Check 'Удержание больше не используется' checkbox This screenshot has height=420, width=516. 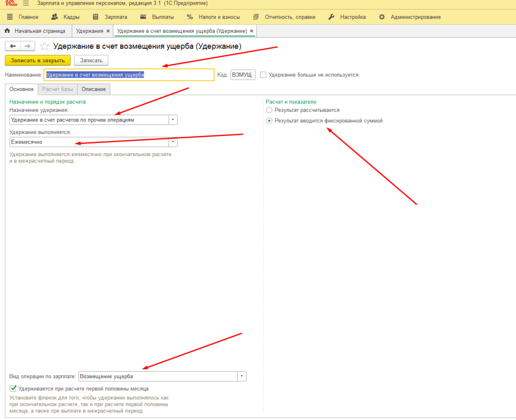click(x=263, y=75)
